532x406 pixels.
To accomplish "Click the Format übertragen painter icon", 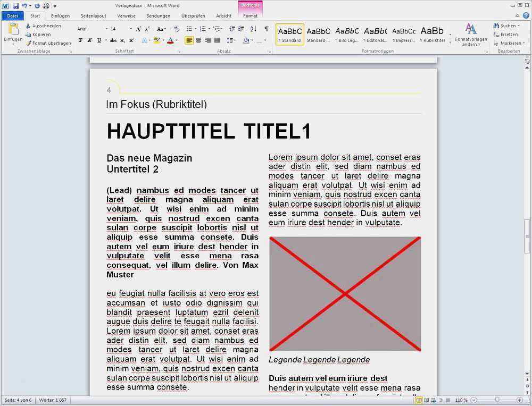I will [29, 43].
